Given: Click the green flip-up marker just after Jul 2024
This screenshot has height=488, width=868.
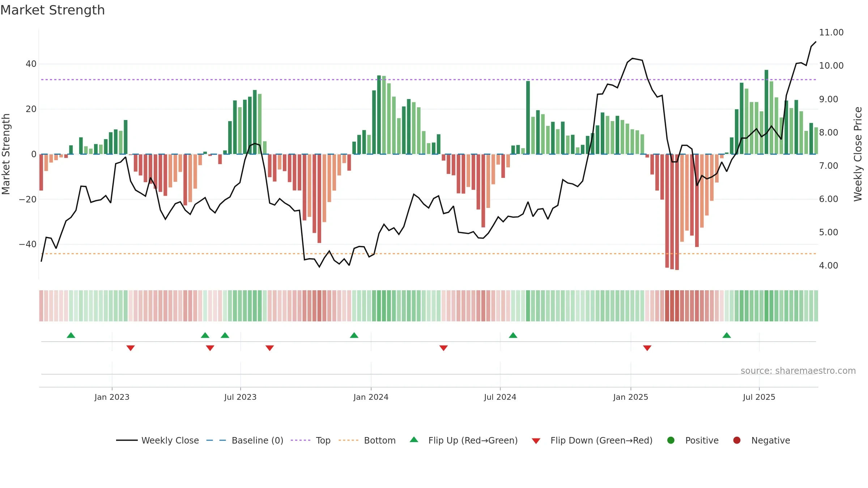Looking at the screenshot, I should click(x=513, y=335).
